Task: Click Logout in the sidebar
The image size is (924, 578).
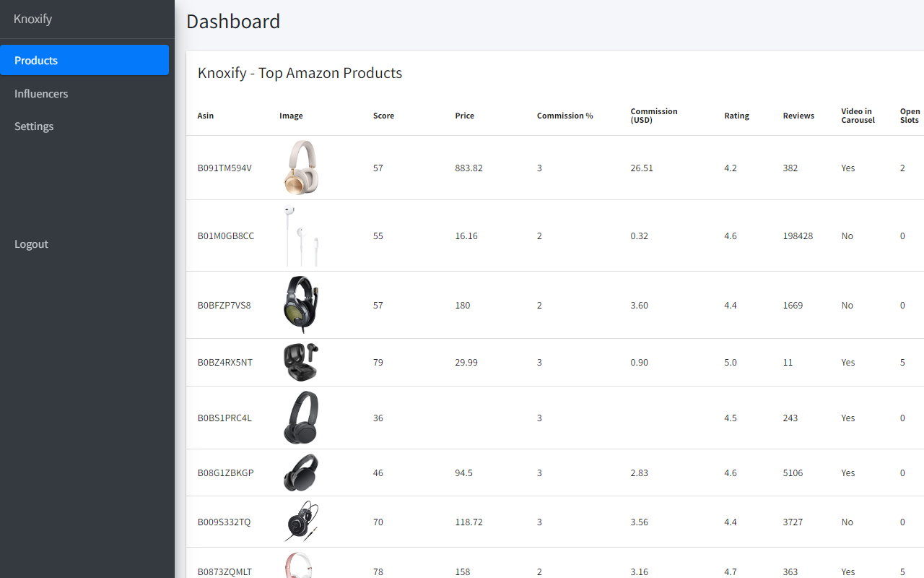Action: pos(84,243)
